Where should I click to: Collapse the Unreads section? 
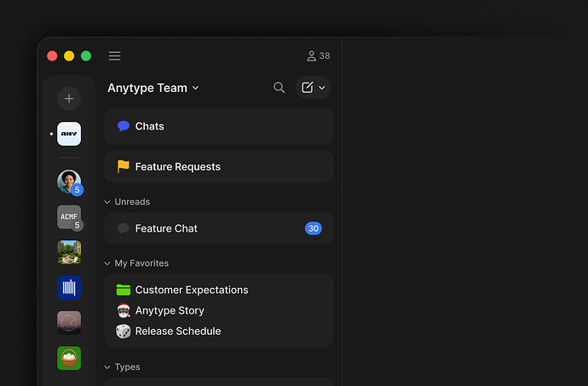pos(107,202)
